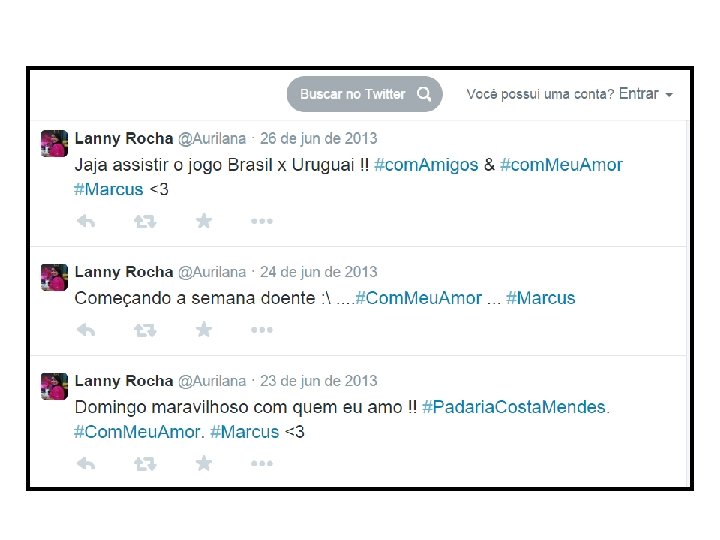The image size is (720, 540).
Task: Open more options on 24 de jun tweet
Action: [262, 330]
